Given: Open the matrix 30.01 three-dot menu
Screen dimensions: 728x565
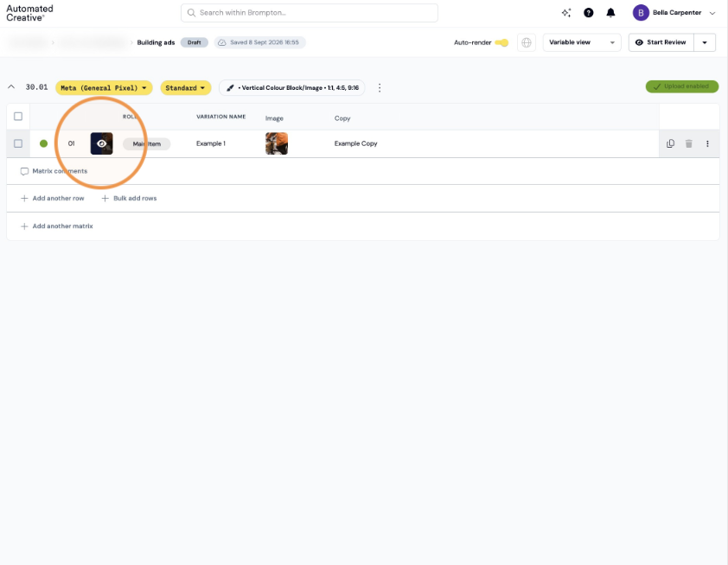Looking at the screenshot, I should tap(380, 87).
